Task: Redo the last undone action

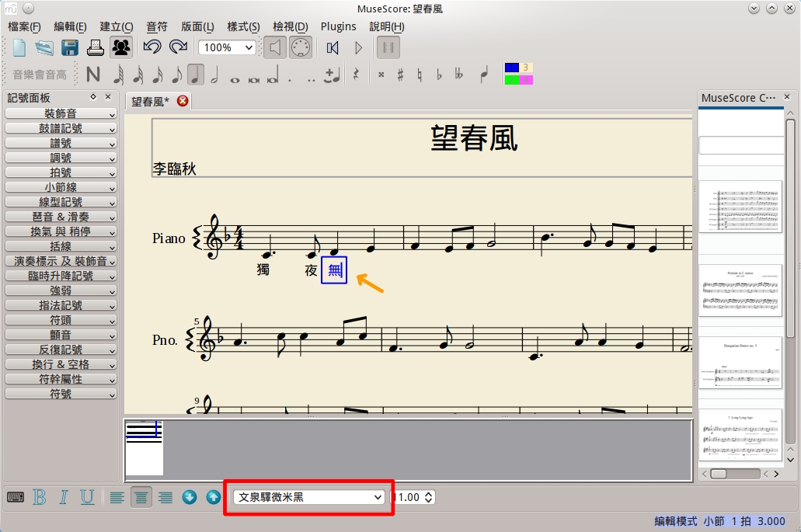Action: (x=178, y=47)
